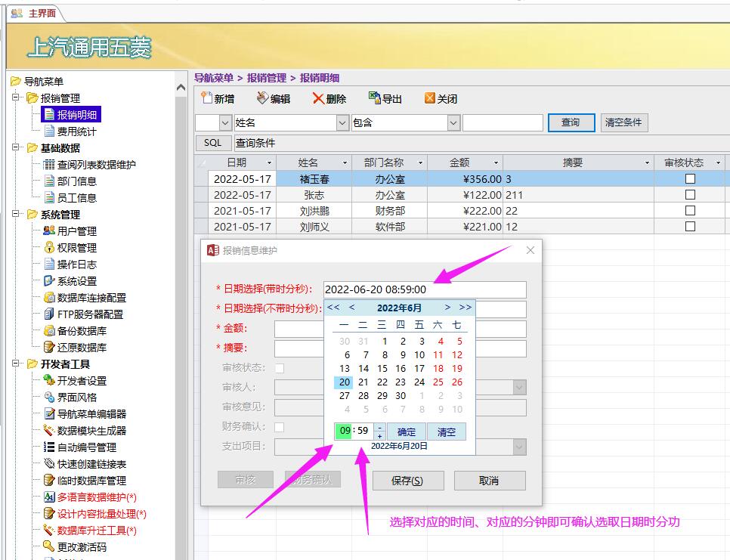This screenshot has width=730, height=560.
Task: Click the 导出 (export) toolbar icon
Action: pyautogui.click(x=374, y=97)
